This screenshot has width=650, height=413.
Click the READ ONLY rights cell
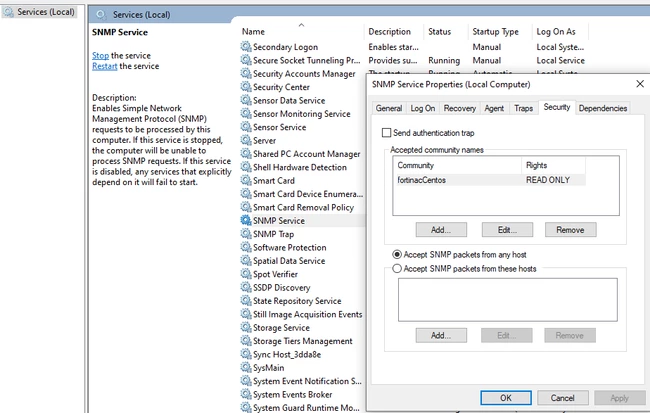pyautogui.click(x=548, y=180)
